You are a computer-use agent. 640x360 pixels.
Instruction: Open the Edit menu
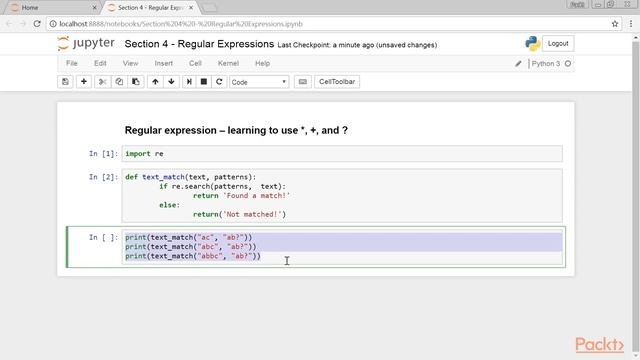click(x=100, y=63)
